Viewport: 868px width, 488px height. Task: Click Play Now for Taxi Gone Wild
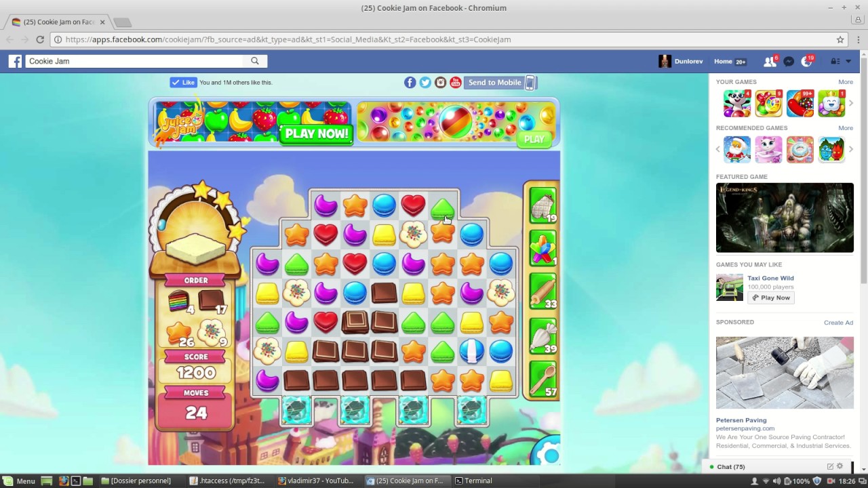click(x=770, y=298)
